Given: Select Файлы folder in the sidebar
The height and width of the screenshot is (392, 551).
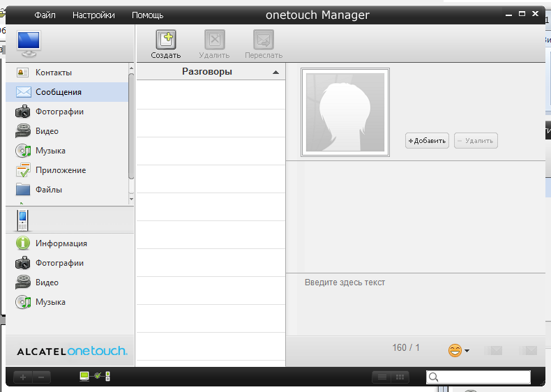Looking at the screenshot, I should [49, 190].
